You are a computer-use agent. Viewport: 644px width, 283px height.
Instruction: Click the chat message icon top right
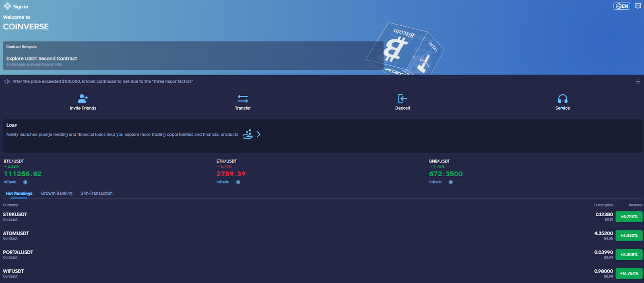pyautogui.click(x=638, y=6)
